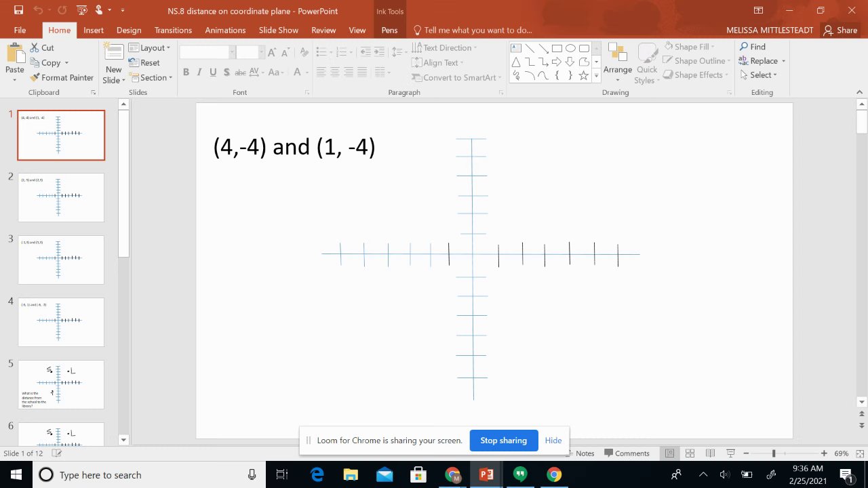Click the zoom out minus button
868x488 pixels.
(x=746, y=453)
